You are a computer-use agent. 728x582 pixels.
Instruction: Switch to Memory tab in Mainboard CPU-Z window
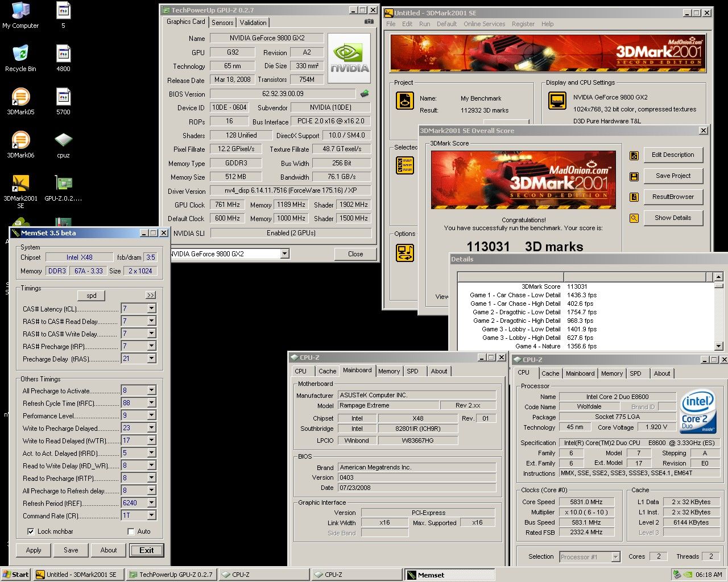tap(389, 371)
